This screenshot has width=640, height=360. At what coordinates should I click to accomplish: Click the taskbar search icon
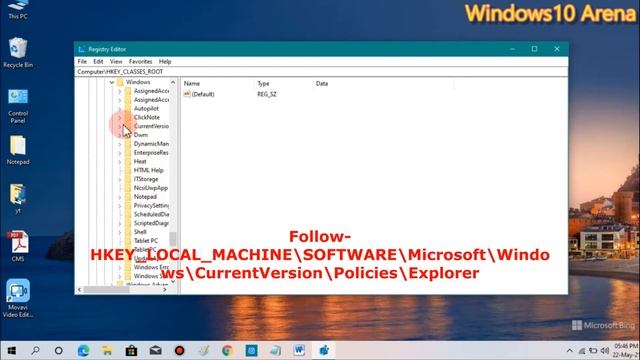pos(36,351)
